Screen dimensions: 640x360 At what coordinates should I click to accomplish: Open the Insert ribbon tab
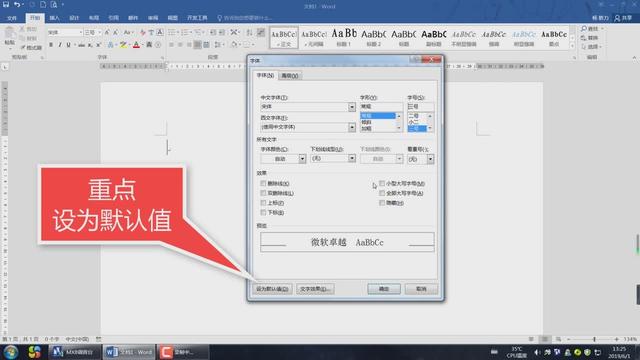coord(54,18)
